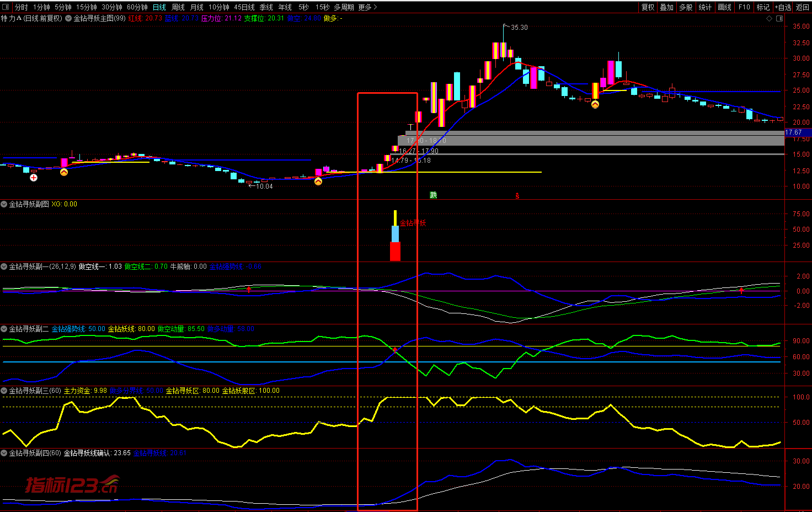Click the 叠加 overlay button
The width and height of the screenshot is (812, 512).
point(667,7)
